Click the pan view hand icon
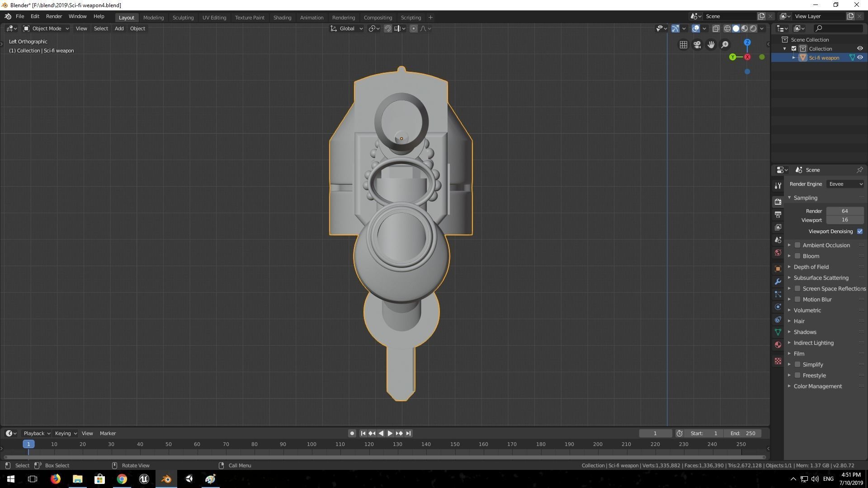 click(x=711, y=45)
